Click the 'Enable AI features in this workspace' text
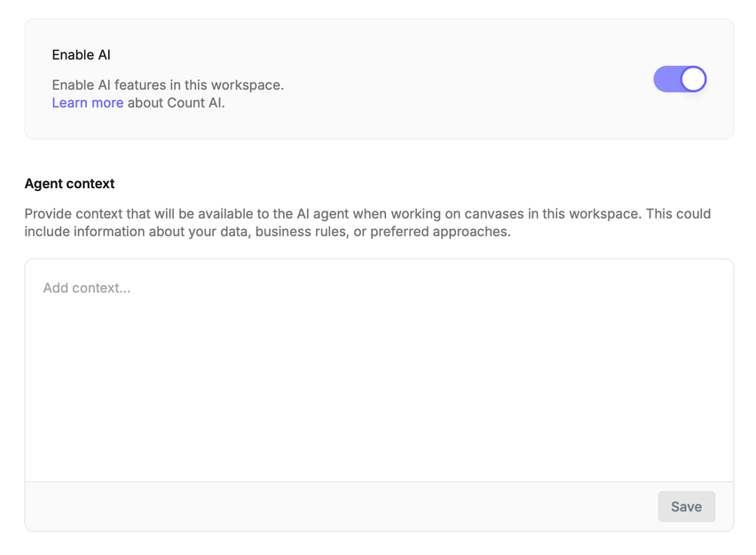The image size is (756, 555). coord(168,85)
